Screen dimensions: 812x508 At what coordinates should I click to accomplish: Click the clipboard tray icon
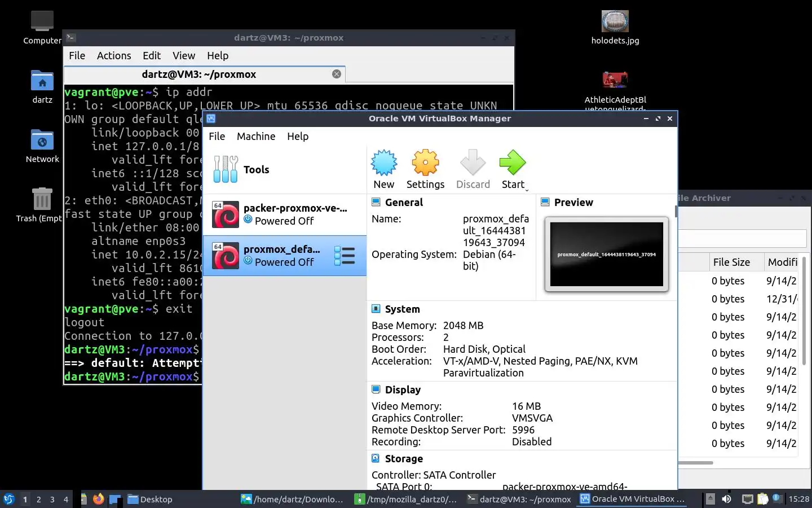(x=762, y=499)
